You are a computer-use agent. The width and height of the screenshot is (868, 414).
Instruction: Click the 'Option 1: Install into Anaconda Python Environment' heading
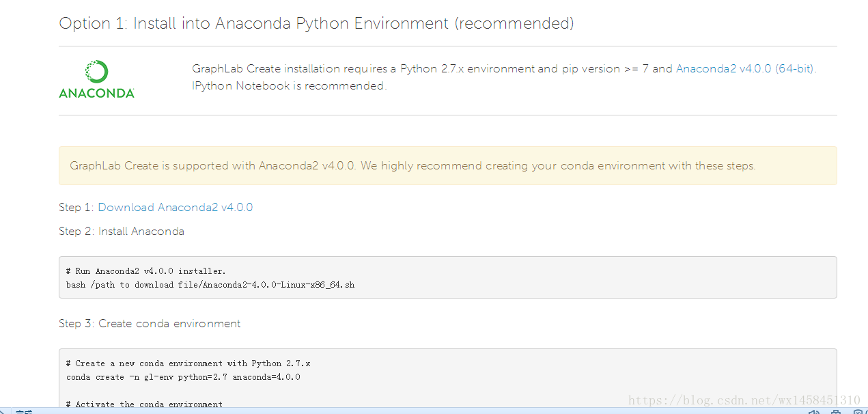pos(316,23)
